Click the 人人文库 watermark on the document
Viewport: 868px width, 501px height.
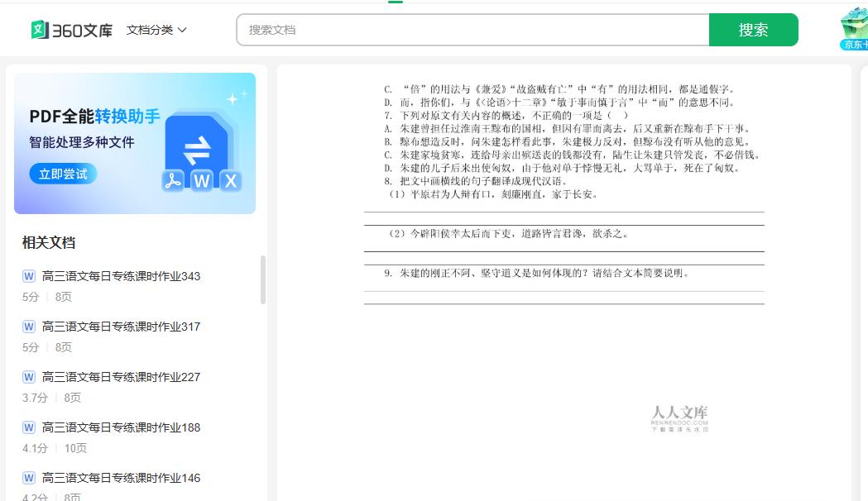[x=679, y=417]
